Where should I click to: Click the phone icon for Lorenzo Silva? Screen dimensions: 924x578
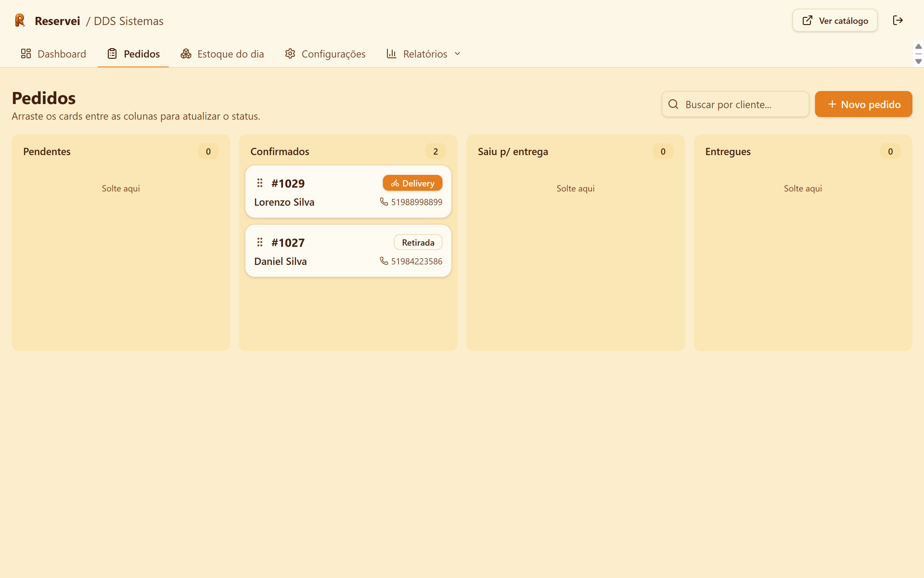pos(384,202)
